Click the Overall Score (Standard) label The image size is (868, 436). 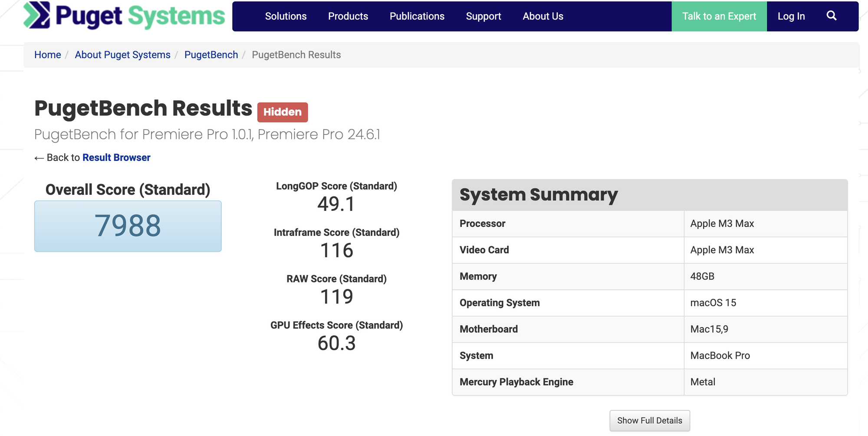point(128,190)
